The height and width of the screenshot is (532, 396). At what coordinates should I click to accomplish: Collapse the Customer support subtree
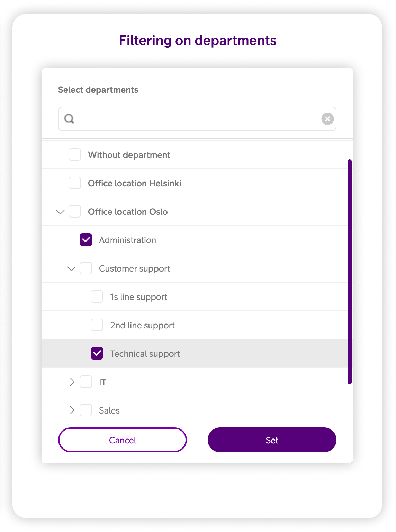point(72,268)
